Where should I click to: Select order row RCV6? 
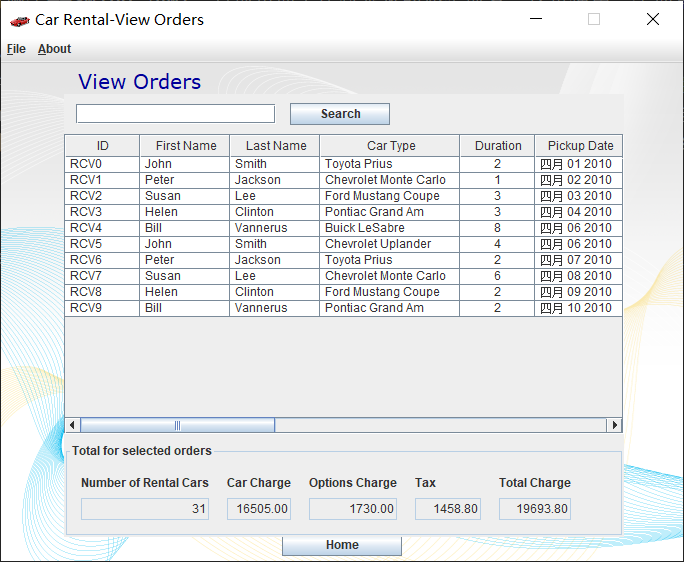pos(343,260)
